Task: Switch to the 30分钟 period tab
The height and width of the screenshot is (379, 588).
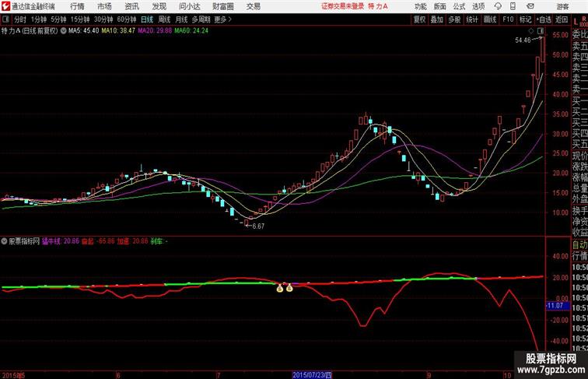Action: (x=103, y=19)
